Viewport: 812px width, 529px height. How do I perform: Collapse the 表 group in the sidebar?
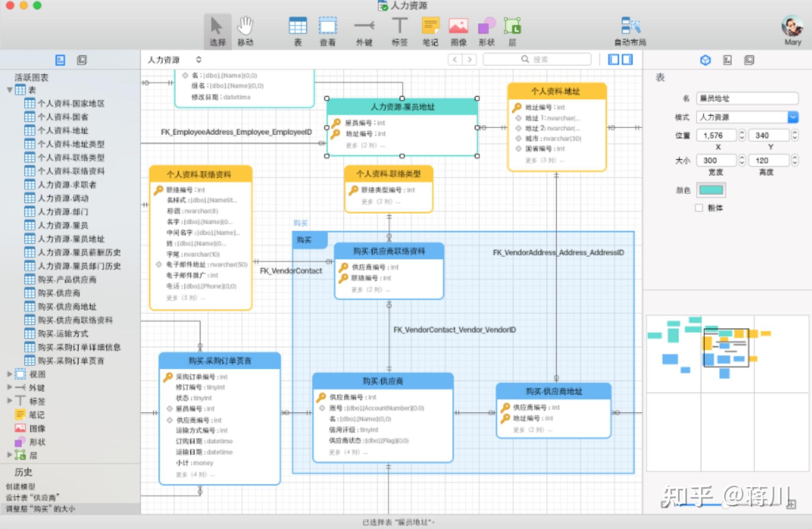[x=10, y=89]
